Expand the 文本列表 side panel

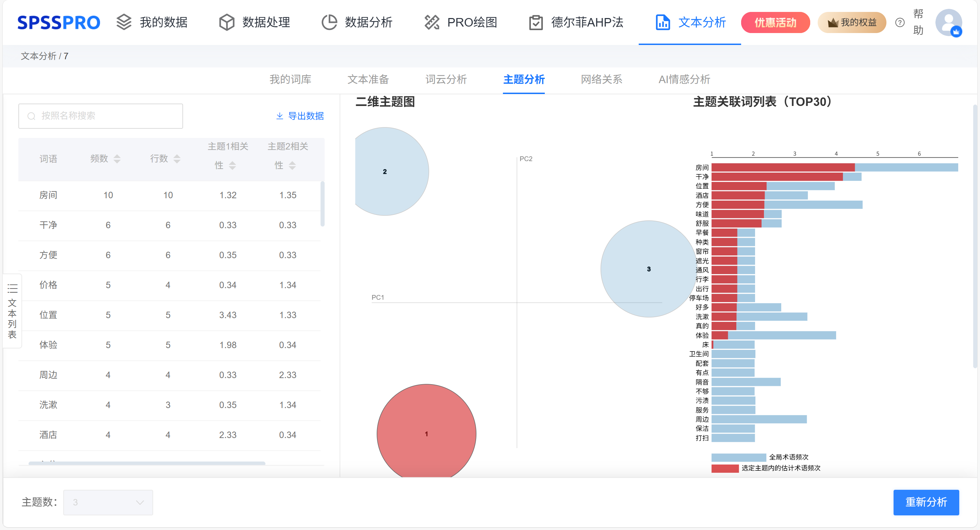tap(12, 310)
